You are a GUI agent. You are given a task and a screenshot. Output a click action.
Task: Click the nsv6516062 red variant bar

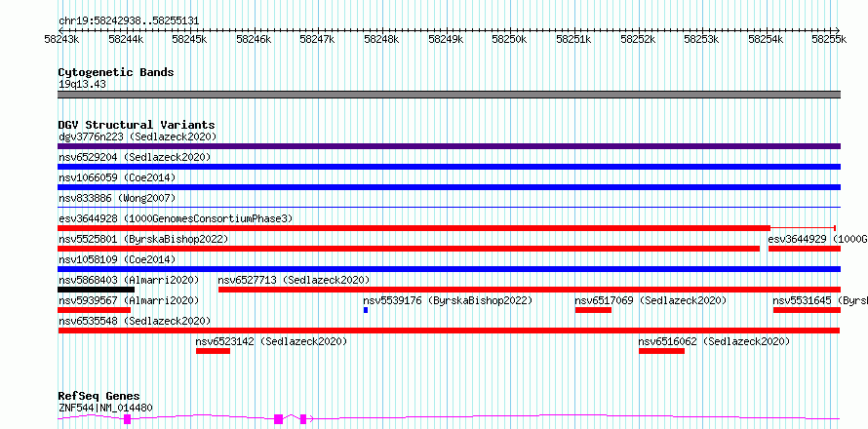click(x=661, y=351)
